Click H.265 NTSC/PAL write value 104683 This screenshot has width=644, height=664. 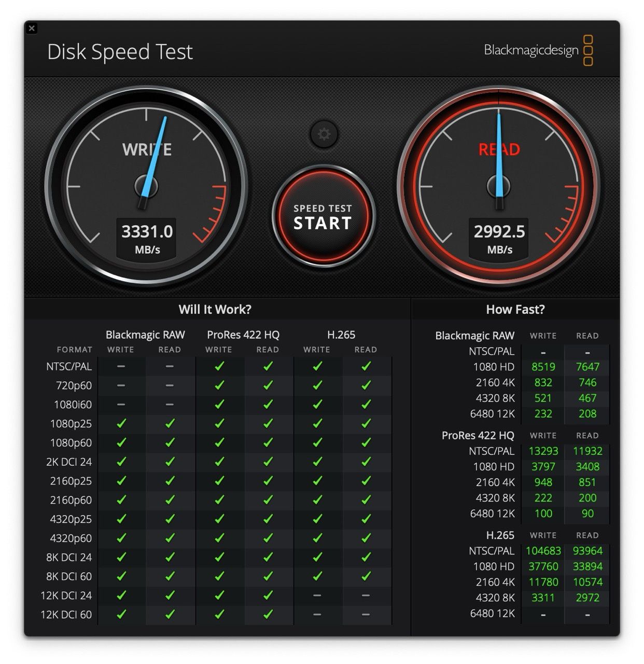543,550
